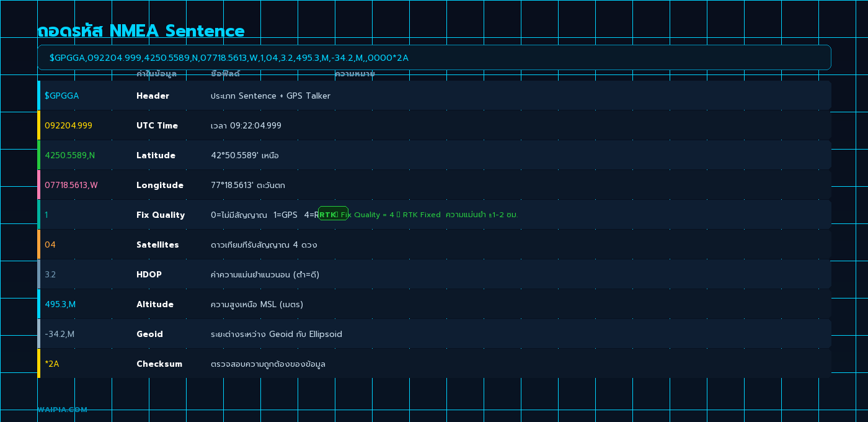Screen dimensions: 868x422
Task: Open the WAIPIA.COM link
Action: coord(62,410)
